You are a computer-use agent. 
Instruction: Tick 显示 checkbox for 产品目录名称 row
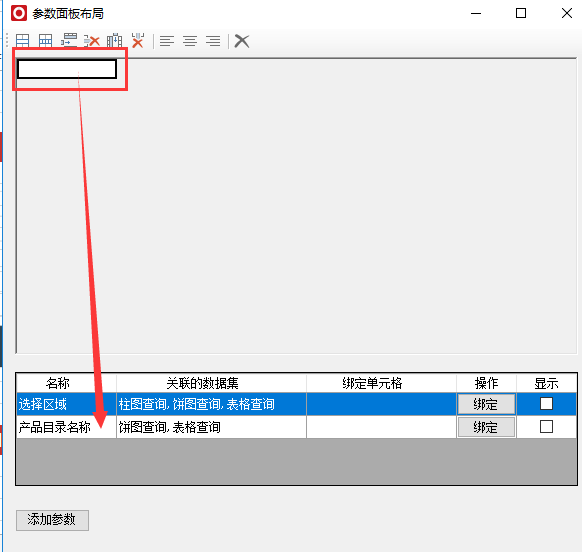click(x=546, y=427)
